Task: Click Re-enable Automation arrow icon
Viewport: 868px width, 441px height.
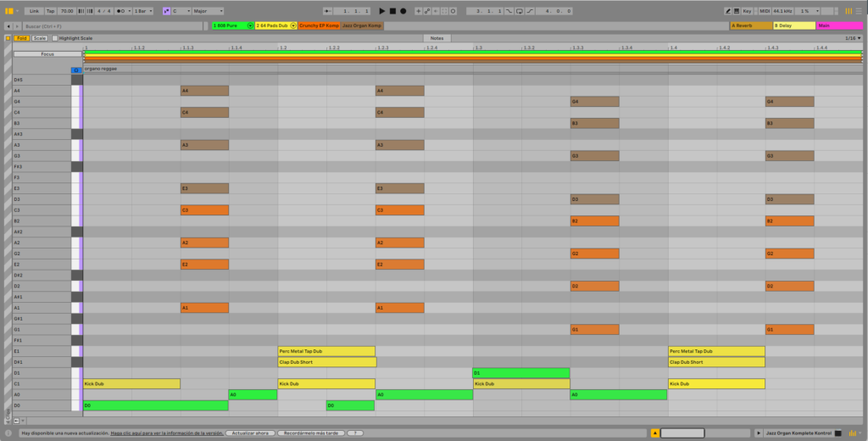Action: click(x=436, y=11)
